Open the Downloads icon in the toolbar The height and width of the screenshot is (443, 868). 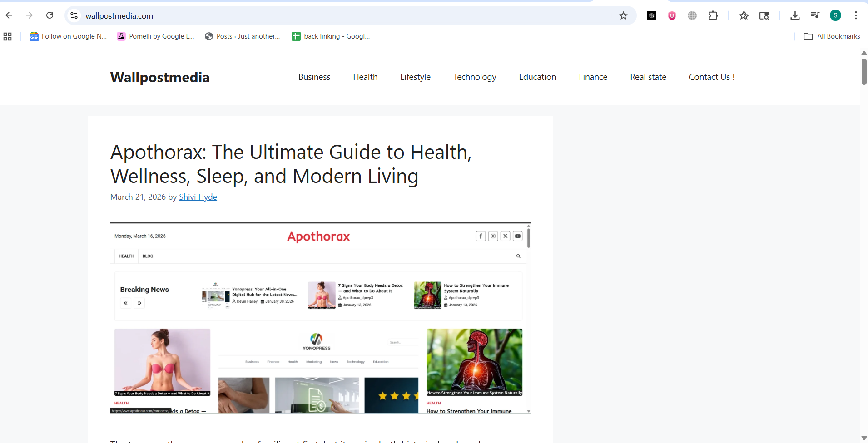pyautogui.click(x=794, y=15)
